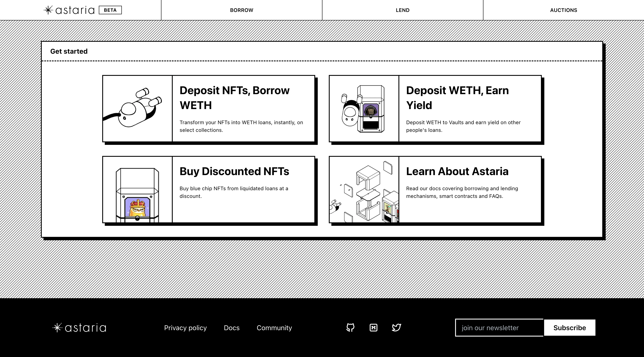The image size is (644, 357).
Task: Click "Transform your NFTs into WETH loans" text
Action: 241,126
